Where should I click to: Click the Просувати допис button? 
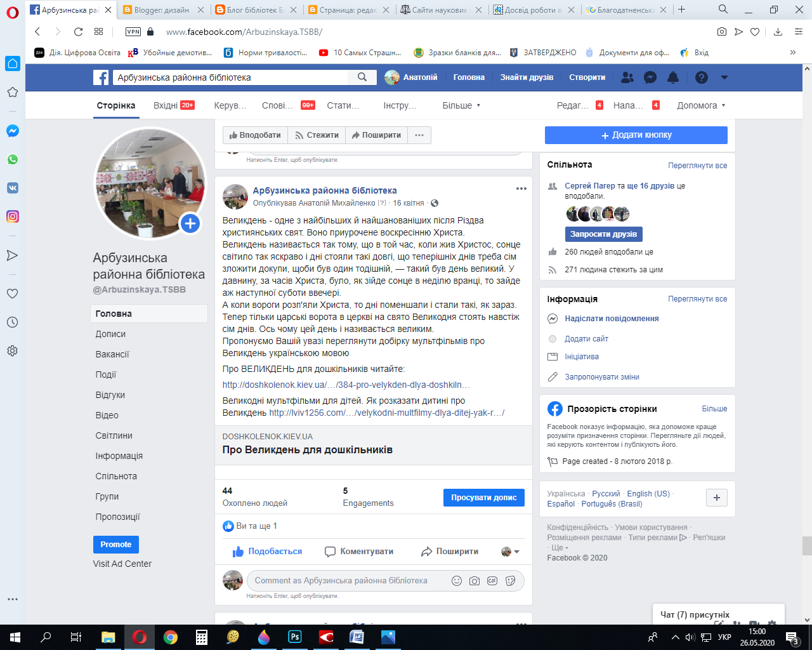pos(483,498)
